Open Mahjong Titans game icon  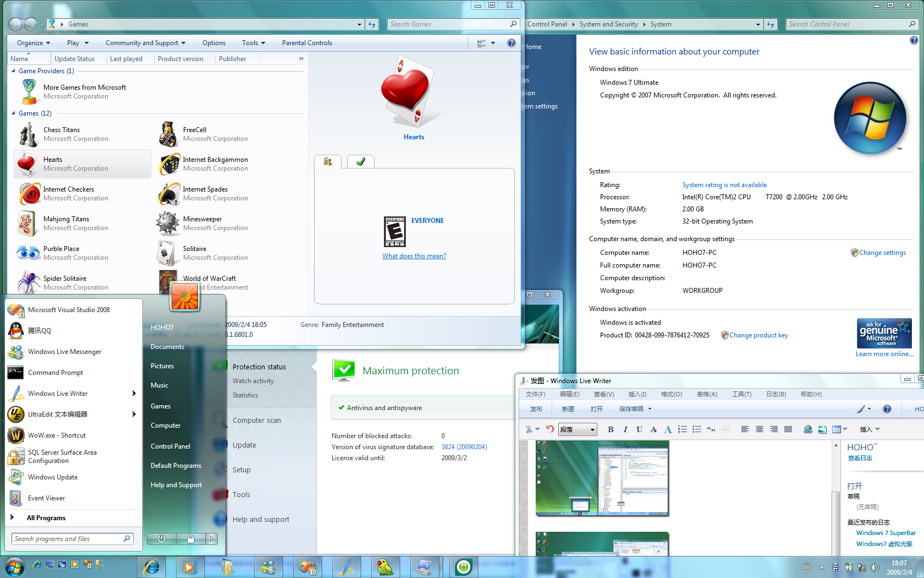[28, 223]
